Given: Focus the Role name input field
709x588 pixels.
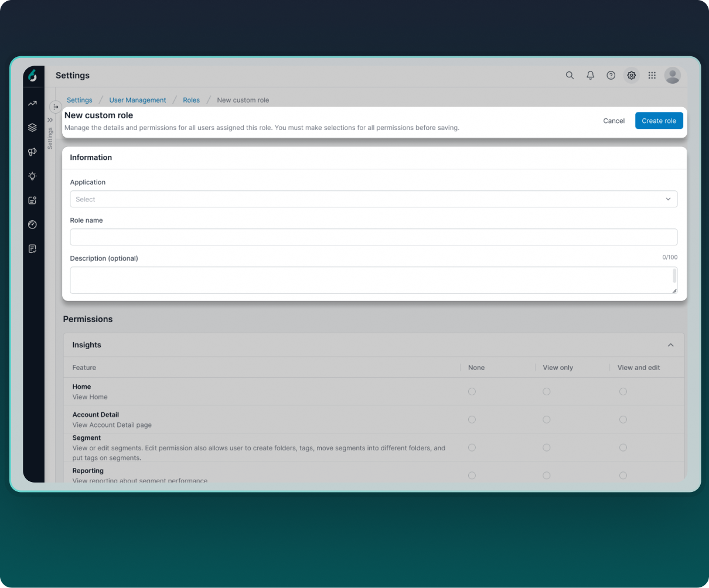Looking at the screenshot, I should [374, 237].
